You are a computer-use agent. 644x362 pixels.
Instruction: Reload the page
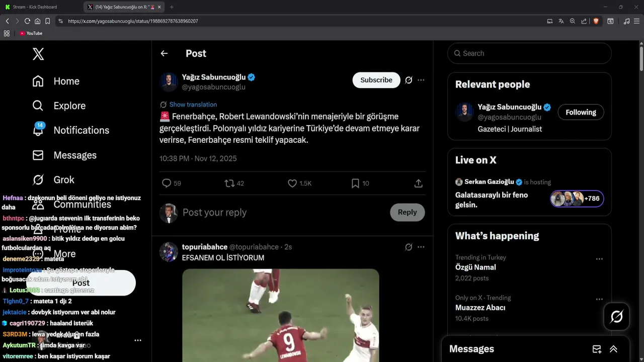click(27, 21)
